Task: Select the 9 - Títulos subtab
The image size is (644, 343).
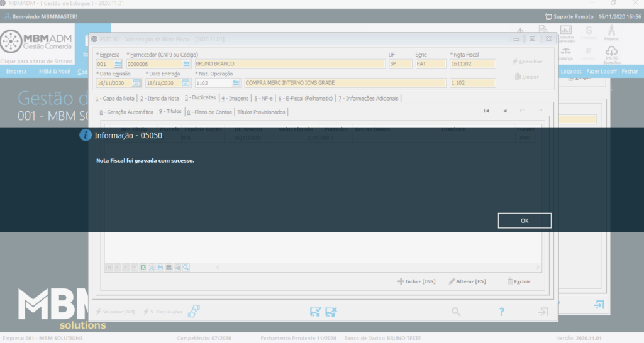Action: click(170, 111)
